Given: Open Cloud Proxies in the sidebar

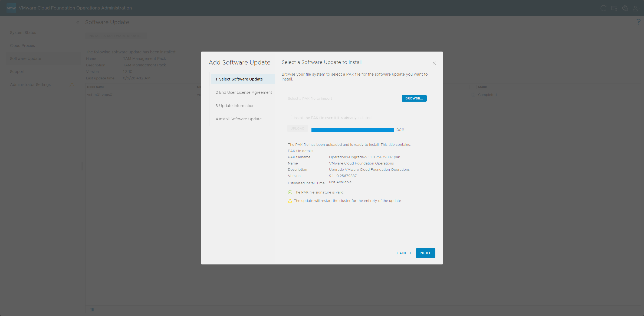Looking at the screenshot, I should [22, 46].
